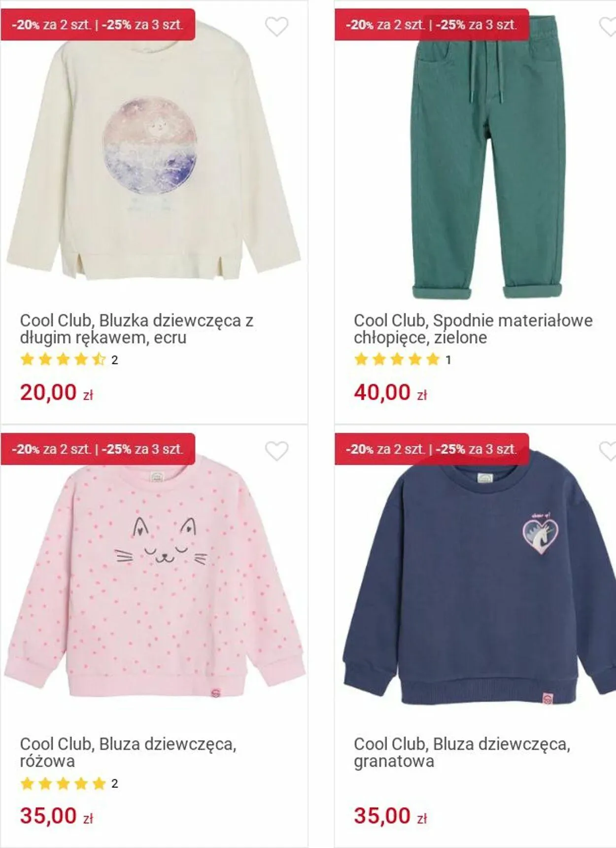Open star rating of pink sweatshirt

pos(69,783)
